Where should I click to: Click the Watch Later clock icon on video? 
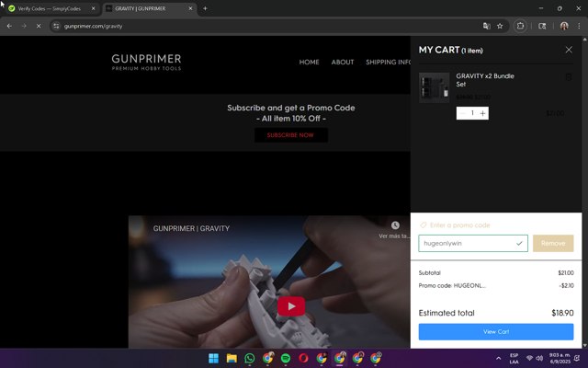(x=395, y=225)
